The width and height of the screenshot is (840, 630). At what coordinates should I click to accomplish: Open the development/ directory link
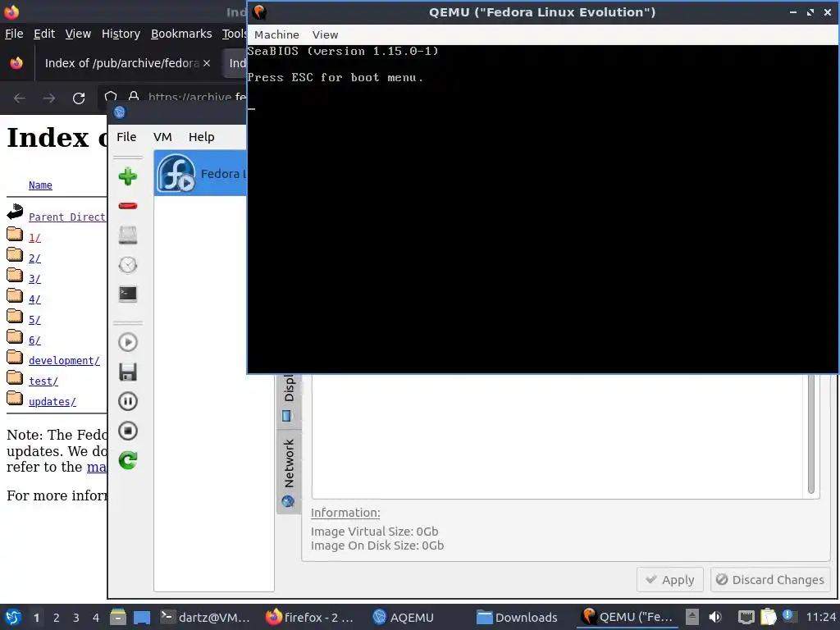64,361
